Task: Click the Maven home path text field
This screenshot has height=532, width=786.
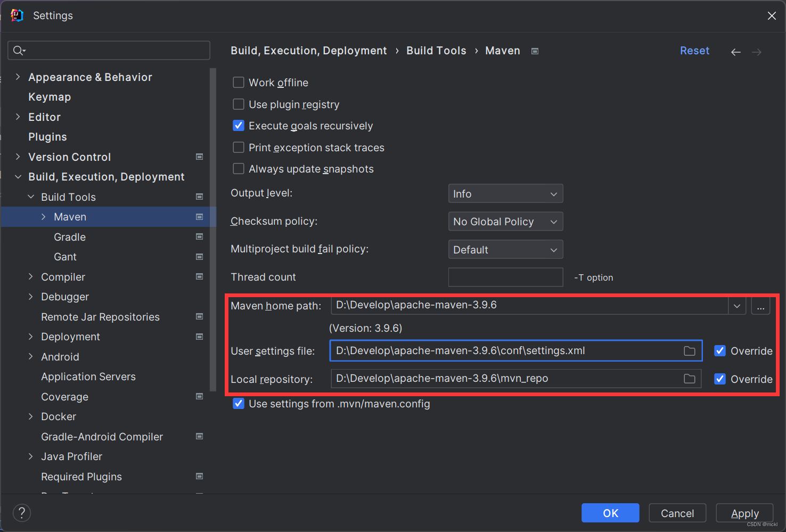Action: 530,306
